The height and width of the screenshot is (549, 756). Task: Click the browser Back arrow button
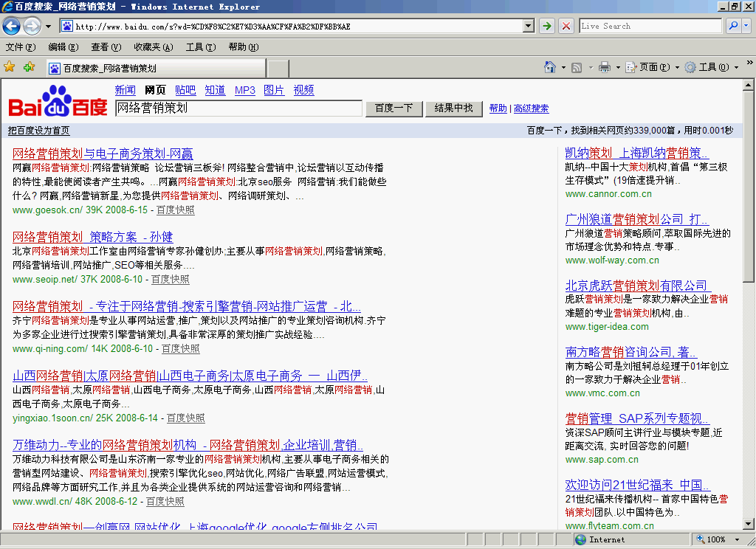12,27
